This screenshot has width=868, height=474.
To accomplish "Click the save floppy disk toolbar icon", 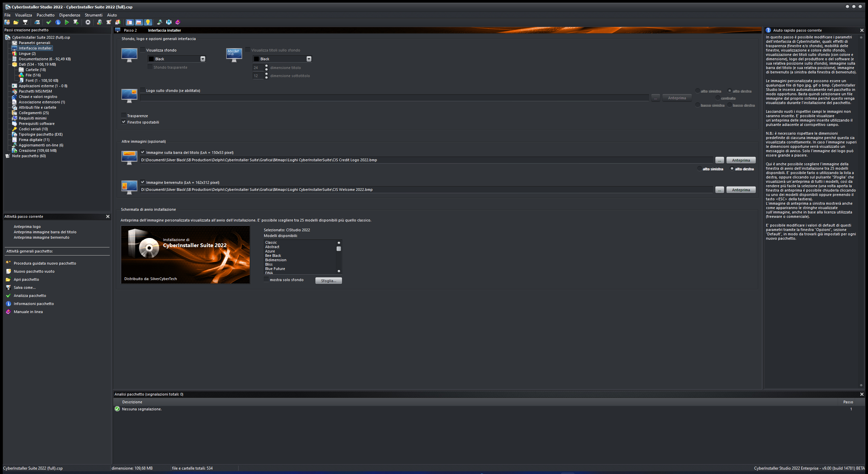I will click(25, 22).
